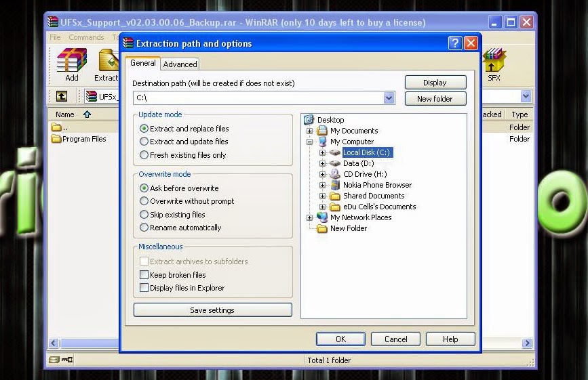Select Fresh existing files only option
Screen dimensions: 588x380
click(144, 154)
